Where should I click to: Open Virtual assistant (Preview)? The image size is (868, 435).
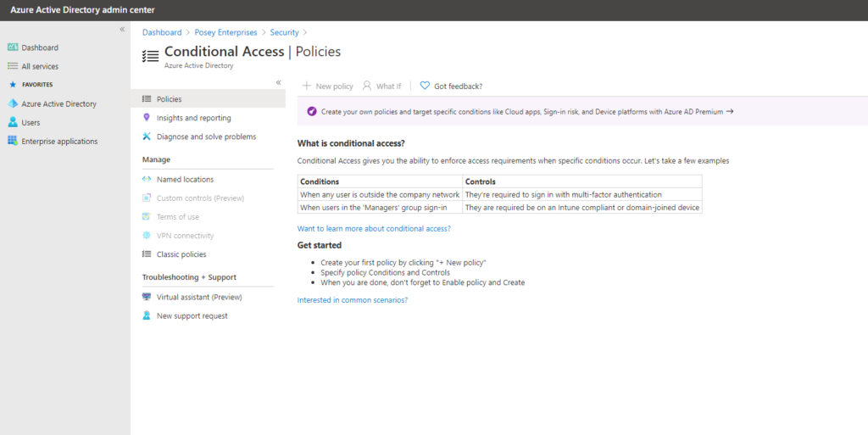pyautogui.click(x=199, y=297)
